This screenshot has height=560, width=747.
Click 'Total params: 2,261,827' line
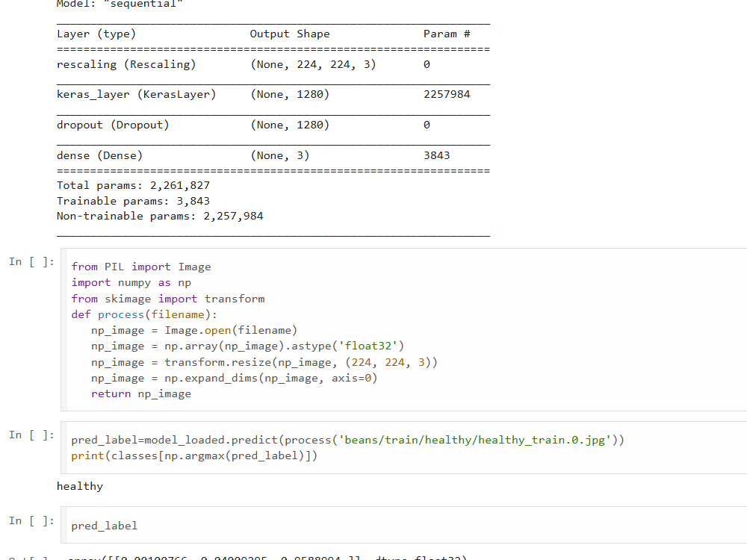pos(134,186)
